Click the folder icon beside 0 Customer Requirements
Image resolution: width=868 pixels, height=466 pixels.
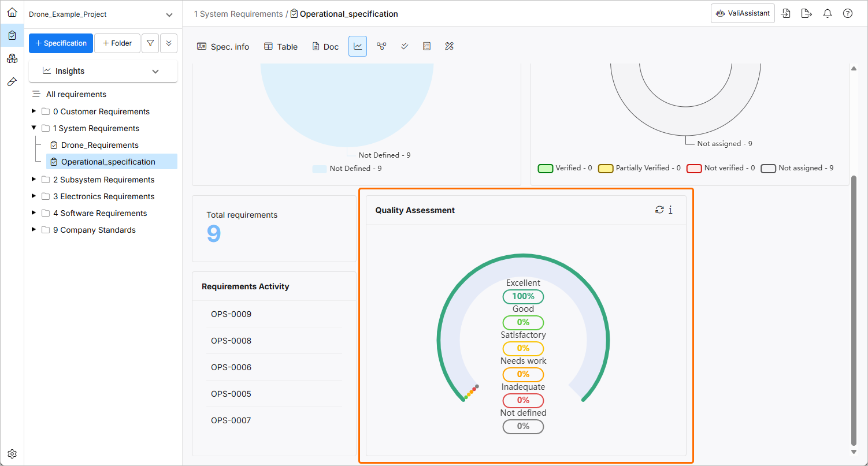pos(46,111)
